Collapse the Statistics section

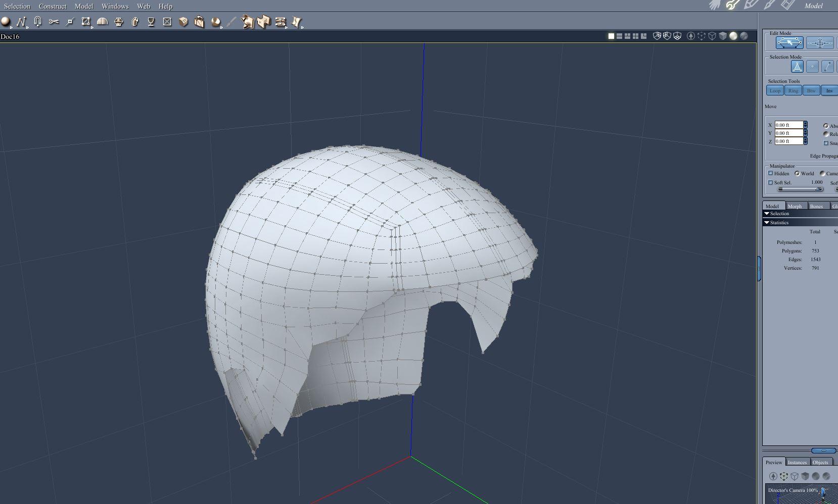pyautogui.click(x=767, y=223)
